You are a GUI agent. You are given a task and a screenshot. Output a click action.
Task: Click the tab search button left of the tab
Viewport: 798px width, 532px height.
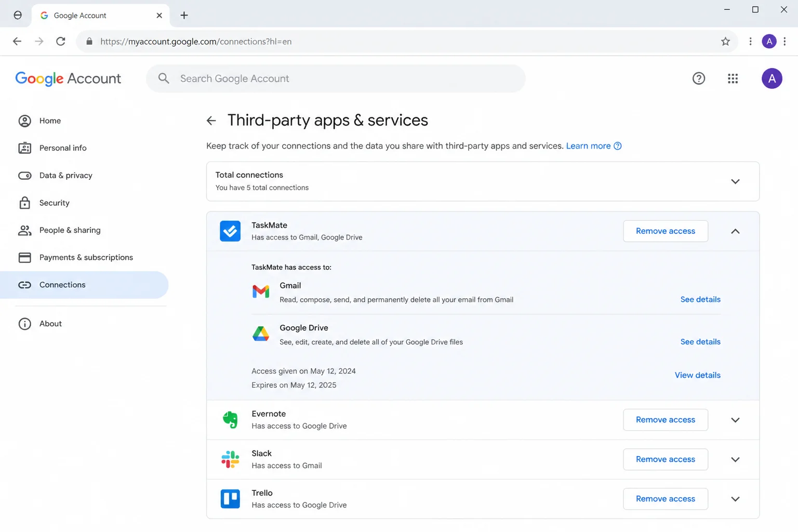[x=18, y=15]
